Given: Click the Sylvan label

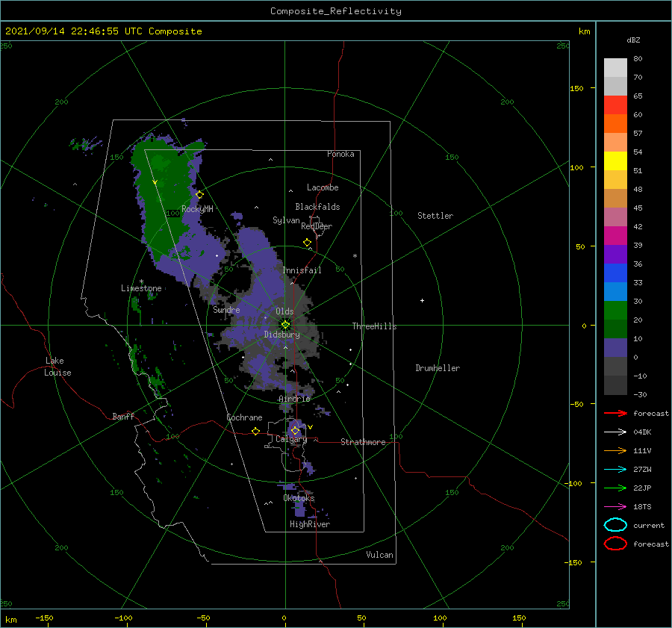Looking at the screenshot, I should pos(286,220).
